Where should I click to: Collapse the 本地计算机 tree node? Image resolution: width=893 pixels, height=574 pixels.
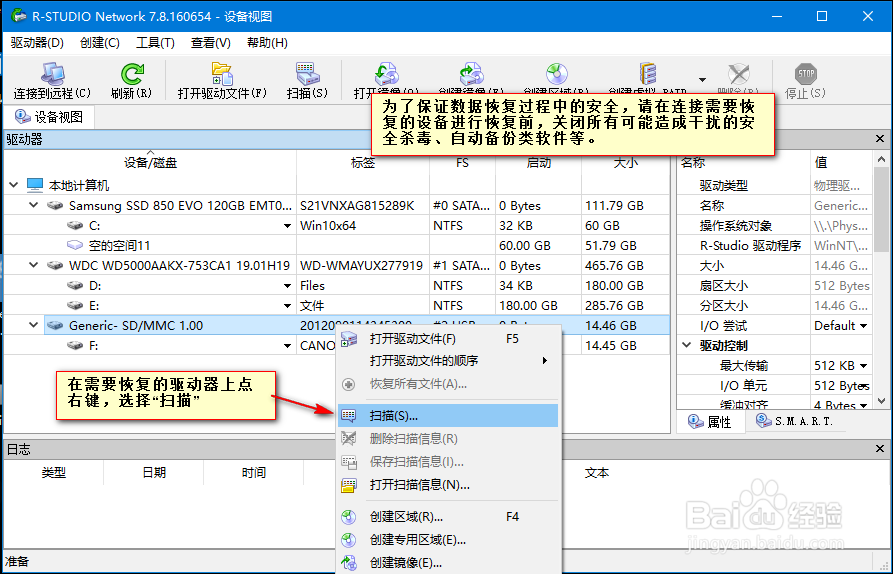click(14, 185)
